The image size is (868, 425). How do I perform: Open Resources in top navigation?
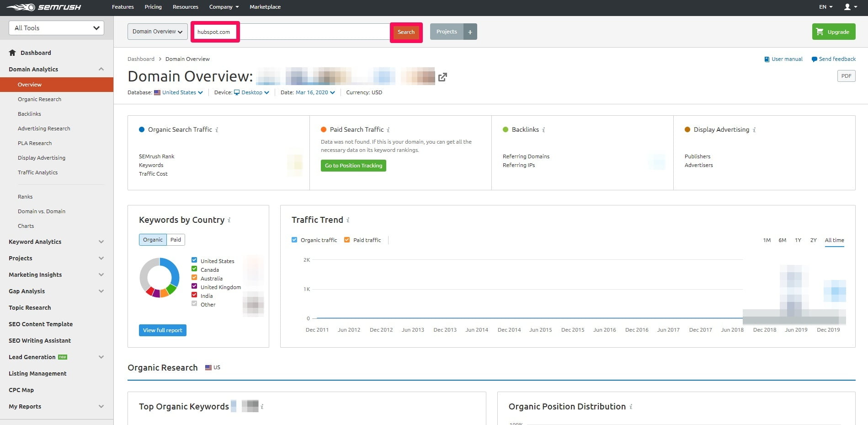tap(186, 7)
